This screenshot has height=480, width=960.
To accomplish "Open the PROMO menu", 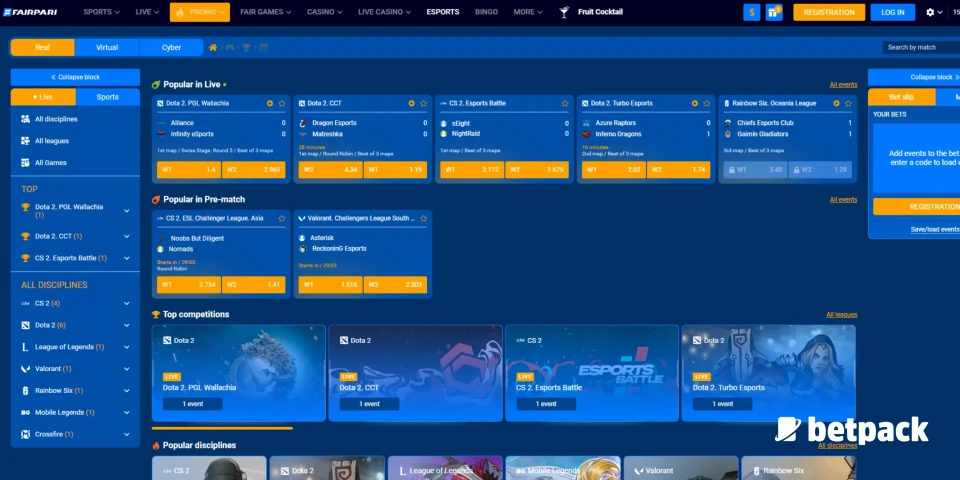I will pos(200,12).
